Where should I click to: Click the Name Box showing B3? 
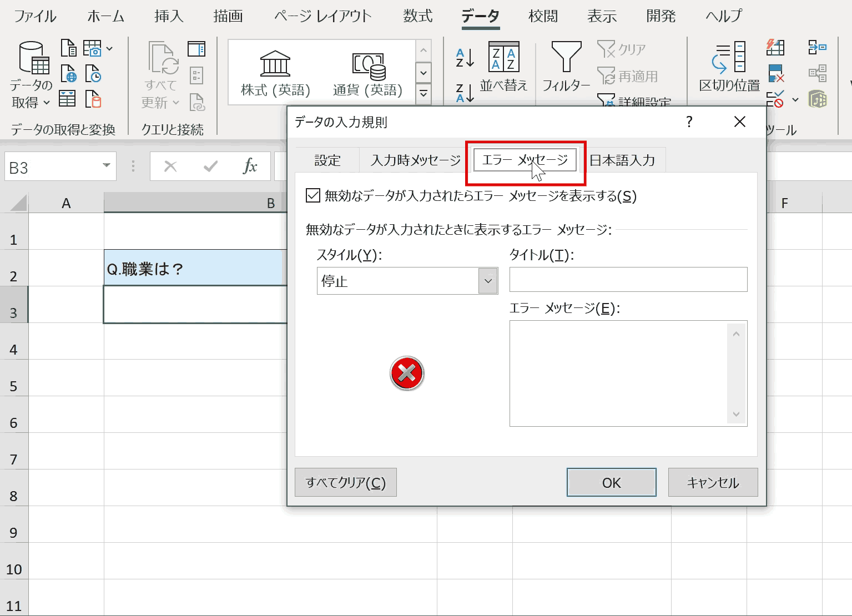click(x=61, y=166)
